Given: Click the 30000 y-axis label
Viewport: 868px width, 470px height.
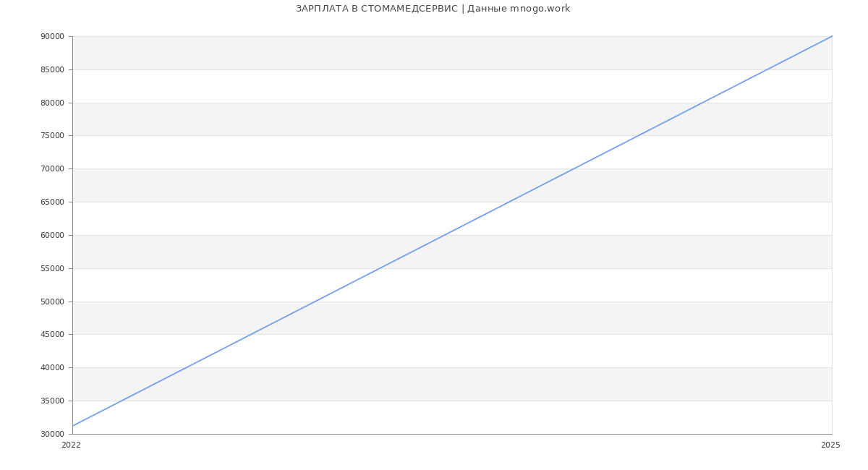Looking at the screenshot, I should 52,435.
